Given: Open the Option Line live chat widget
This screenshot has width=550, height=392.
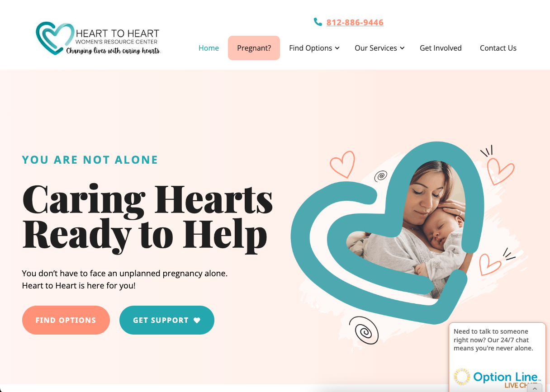Looking at the screenshot, I should 497,357.
